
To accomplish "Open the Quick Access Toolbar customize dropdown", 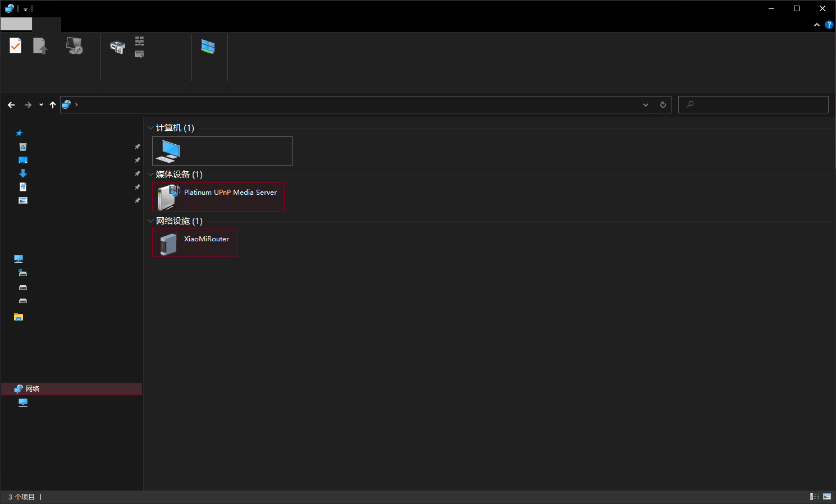I will coord(25,9).
